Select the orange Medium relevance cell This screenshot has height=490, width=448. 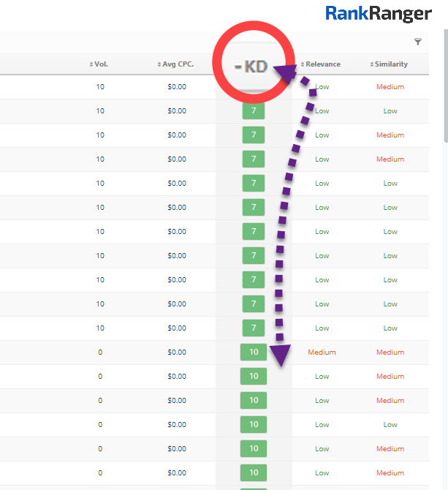pos(322,353)
